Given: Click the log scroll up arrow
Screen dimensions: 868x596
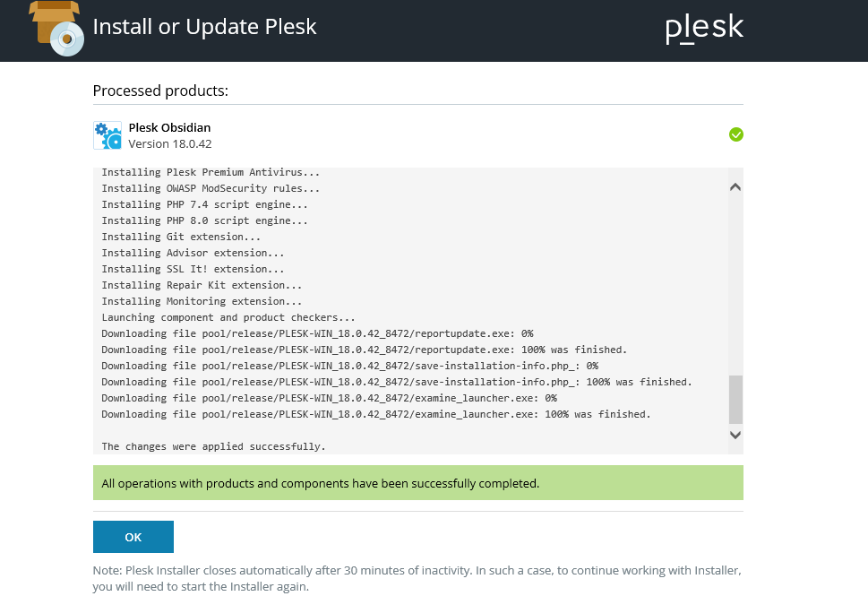Looking at the screenshot, I should click(x=735, y=186).
